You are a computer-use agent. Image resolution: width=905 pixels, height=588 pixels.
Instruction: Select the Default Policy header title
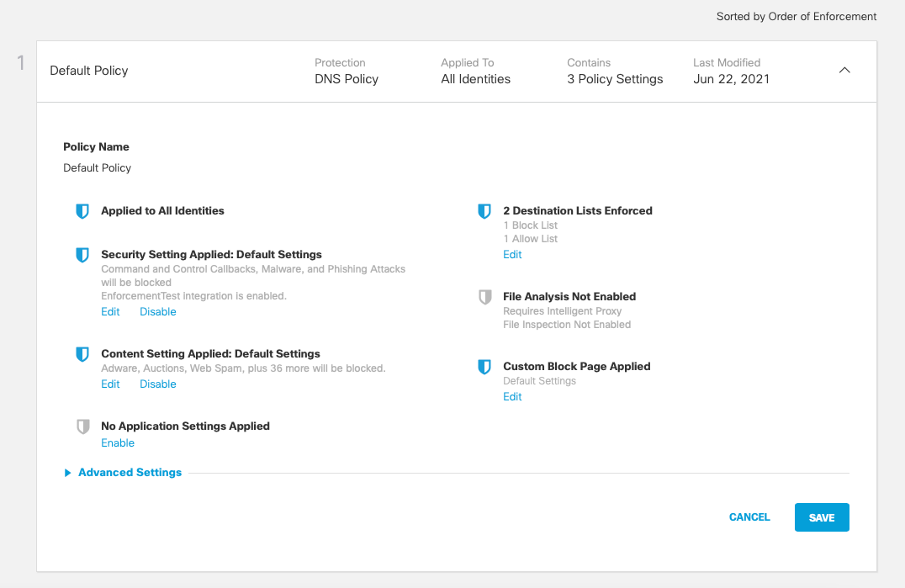click(x=89, y=71)
